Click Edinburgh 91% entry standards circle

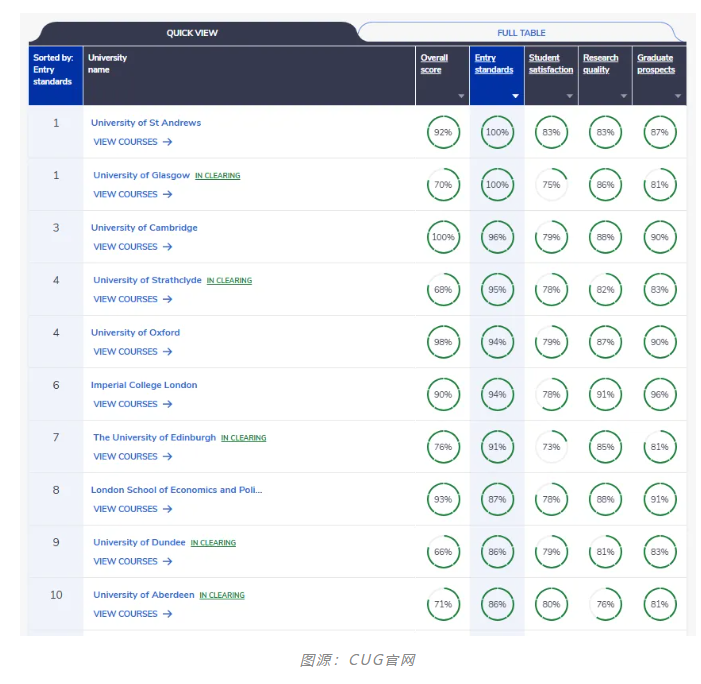[497, 447]
